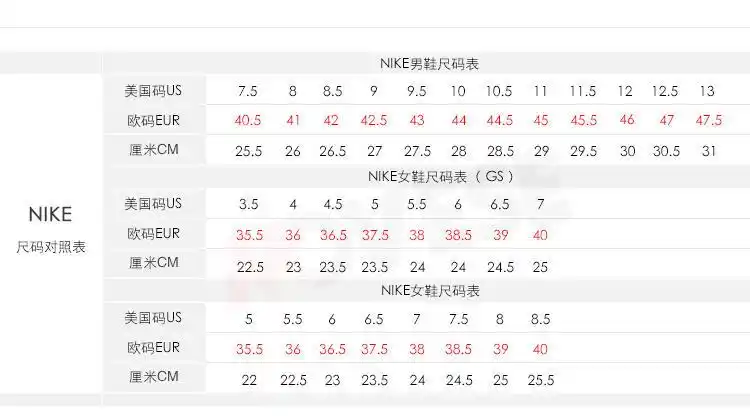Viewport: 750px width, 417px height.
Task: Click the 厘米CM row label in the bottom table
Action: 153,377
